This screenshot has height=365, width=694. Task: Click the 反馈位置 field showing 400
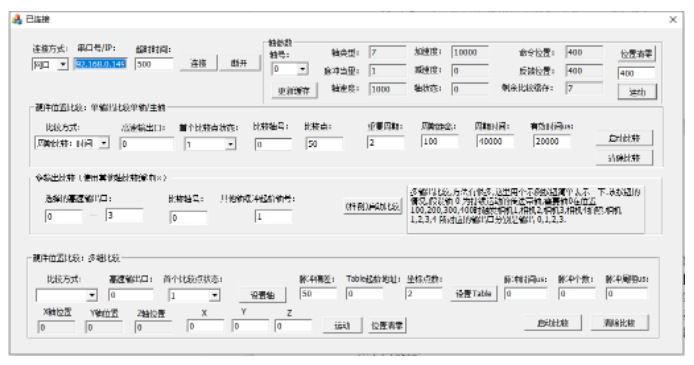(x=584, y=71)
